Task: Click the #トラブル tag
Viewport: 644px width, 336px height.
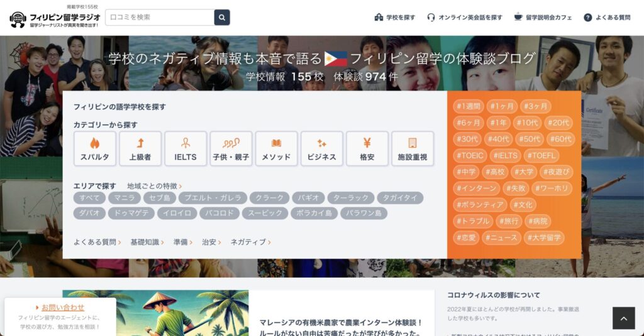Action: click(473, 221)
